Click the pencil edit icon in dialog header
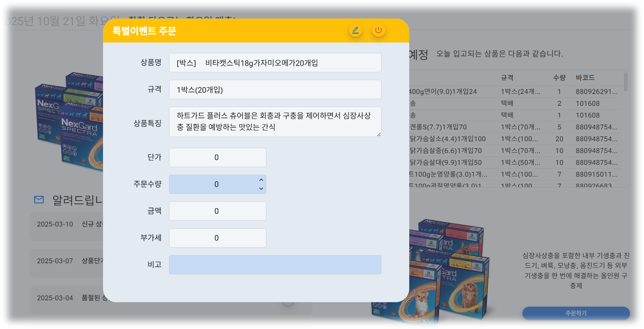 pyautogui.click(x=355, y=30)
